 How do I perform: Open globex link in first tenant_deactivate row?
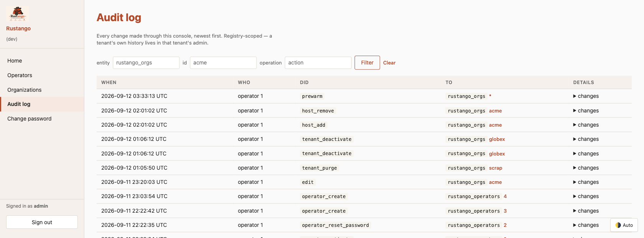point(497,139)
